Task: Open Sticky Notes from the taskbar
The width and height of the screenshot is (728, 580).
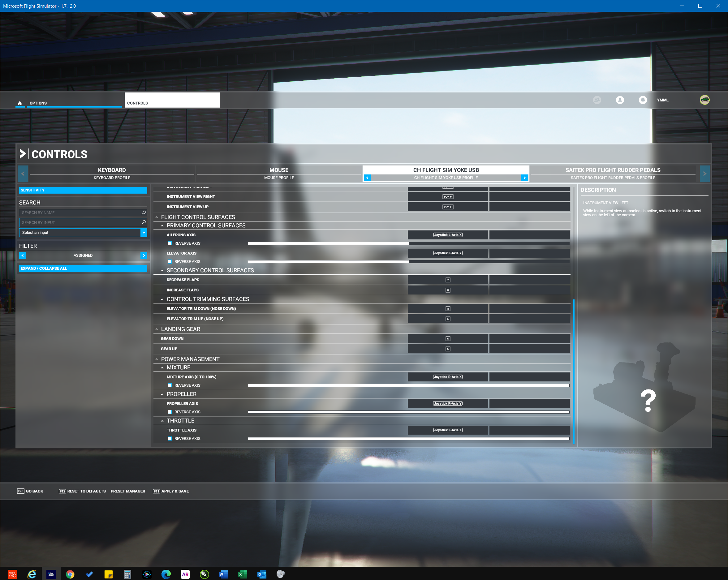Action: [x=108, y=574]
